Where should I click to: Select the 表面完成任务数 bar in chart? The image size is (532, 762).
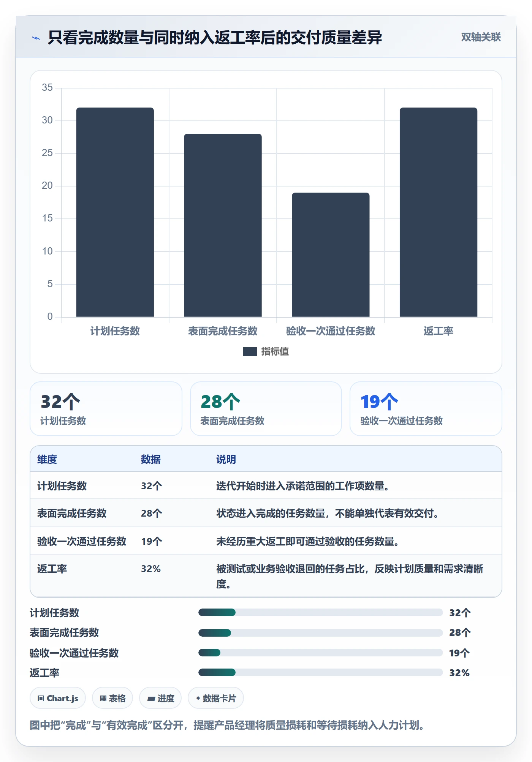[223, 225]
